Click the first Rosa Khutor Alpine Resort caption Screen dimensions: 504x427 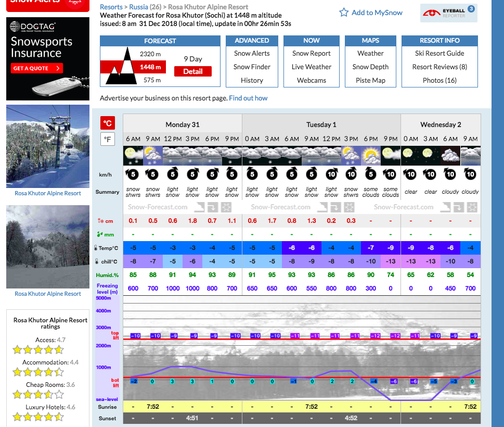(48, 193)
